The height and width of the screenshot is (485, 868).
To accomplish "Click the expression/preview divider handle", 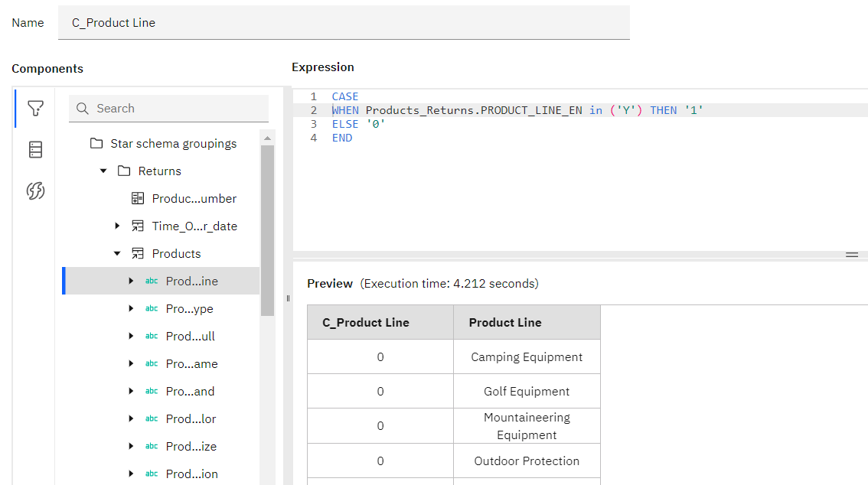I will [852, 255].
